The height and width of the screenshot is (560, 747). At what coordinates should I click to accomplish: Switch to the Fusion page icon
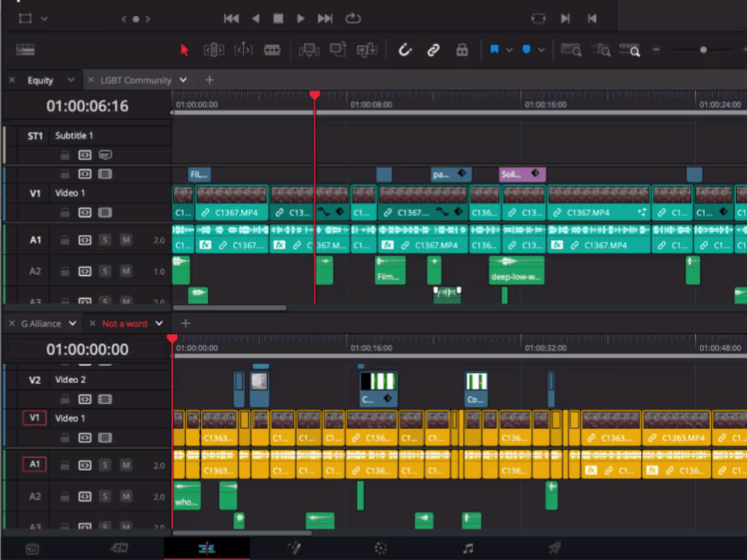click(294, 548)
